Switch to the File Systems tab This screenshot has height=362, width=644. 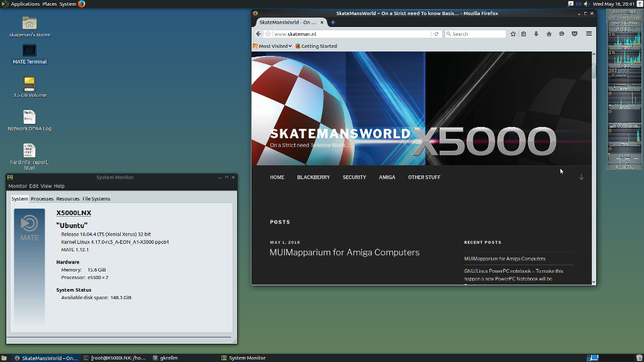click(x=96, y=199)
